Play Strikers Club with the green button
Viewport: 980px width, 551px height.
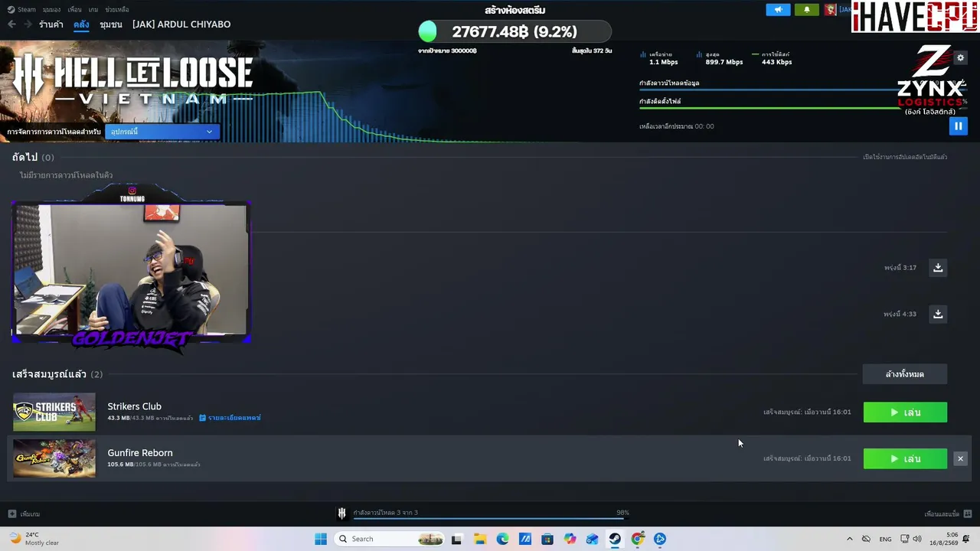(x=905, y=412)
